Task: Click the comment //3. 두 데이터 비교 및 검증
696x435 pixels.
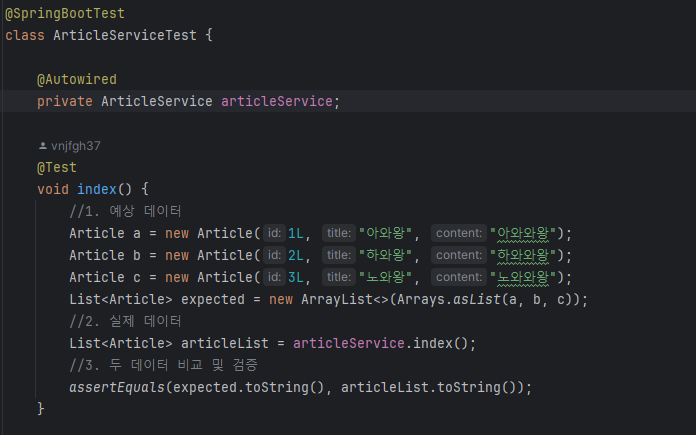Action: click(x=163, y=365)
